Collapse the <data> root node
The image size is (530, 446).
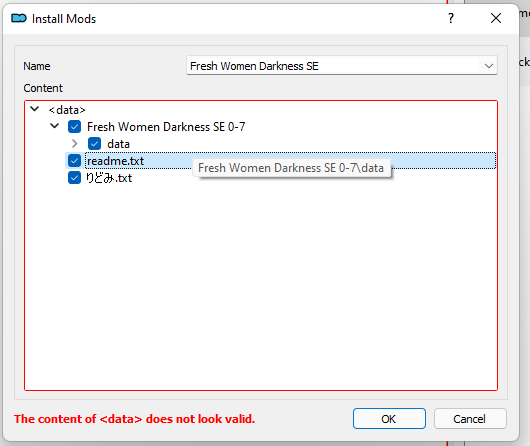[34, 109]
